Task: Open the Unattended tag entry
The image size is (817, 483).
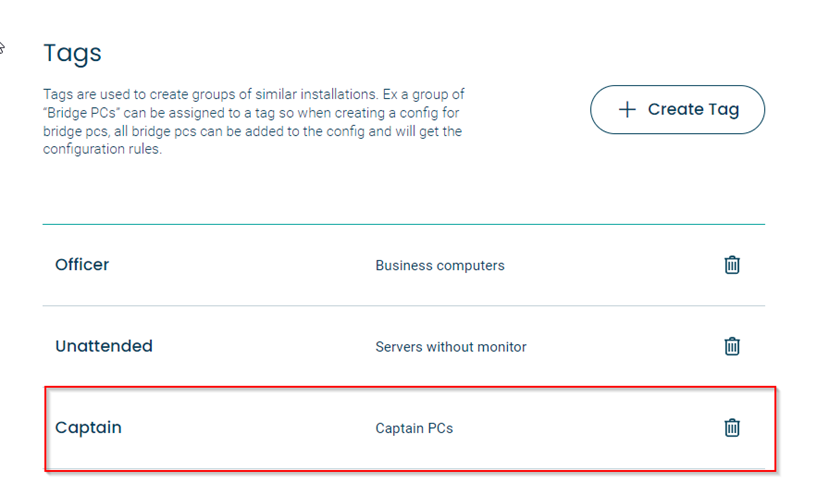Action: point(104,346)
